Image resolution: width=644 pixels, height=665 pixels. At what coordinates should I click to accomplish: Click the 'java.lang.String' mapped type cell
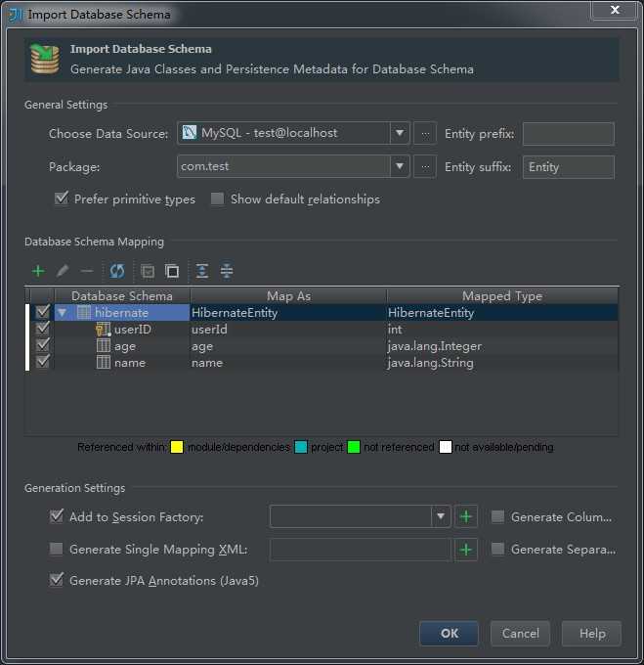502,363
